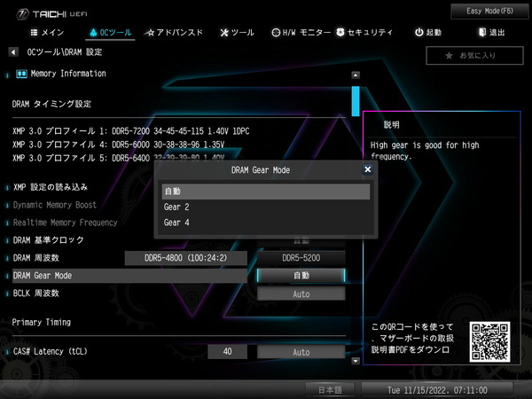Go to H/W モニター tab
This screenshot has height=399, width=532.
301,33
